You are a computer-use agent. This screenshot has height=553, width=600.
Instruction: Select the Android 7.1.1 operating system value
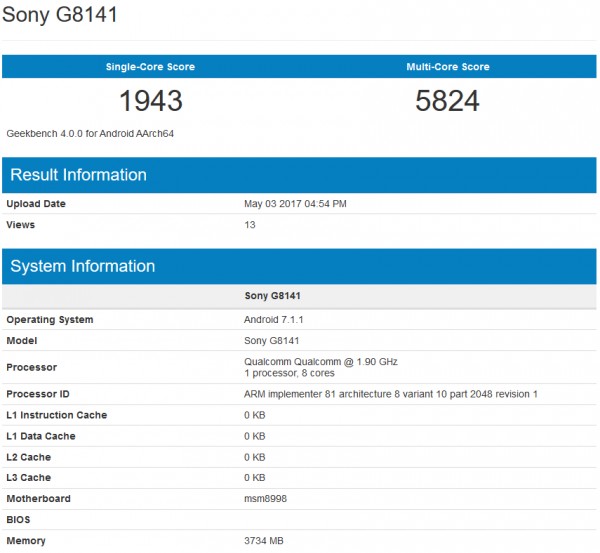pyautogui.click(x=275, y=320)
